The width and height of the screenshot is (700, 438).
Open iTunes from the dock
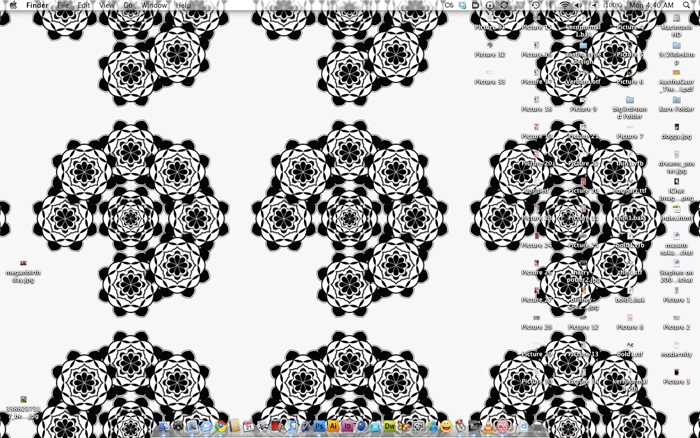tap(292, 426)
